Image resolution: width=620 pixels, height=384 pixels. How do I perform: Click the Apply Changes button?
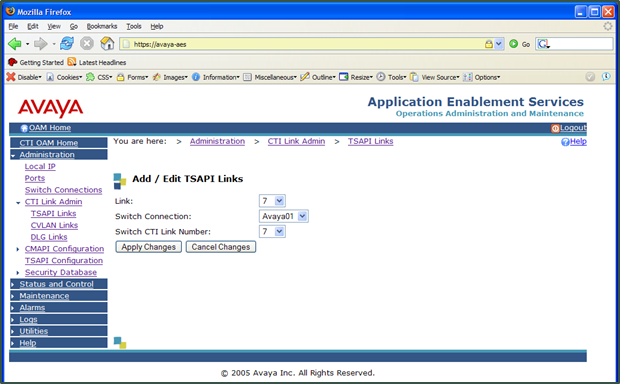coord(148,247)
